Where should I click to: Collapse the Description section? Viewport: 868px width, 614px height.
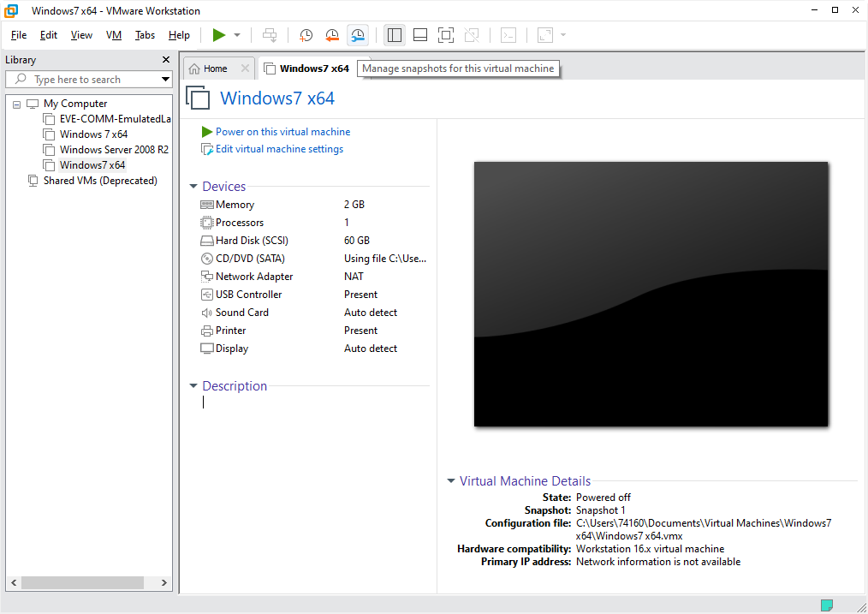click(x=193, y=386)
